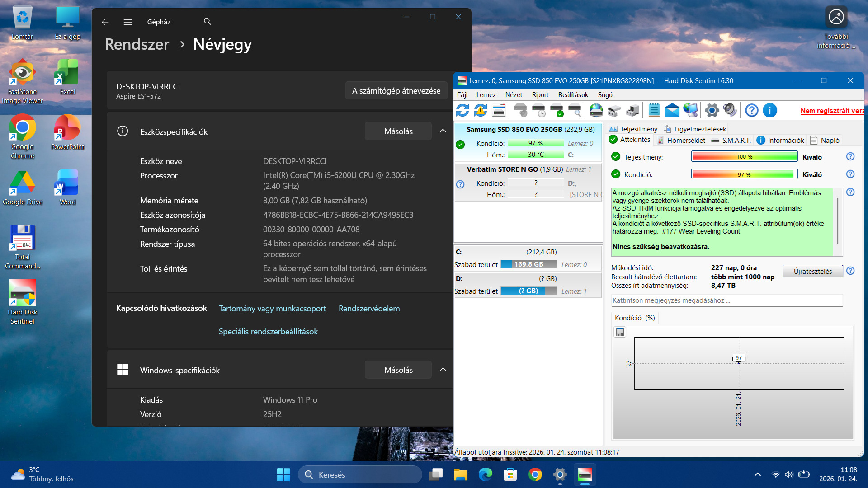This screenshot has width=868, height=488.
Task: Open Hard Disk Sentinel desktop shortcut
Action: tap(22, 301)
